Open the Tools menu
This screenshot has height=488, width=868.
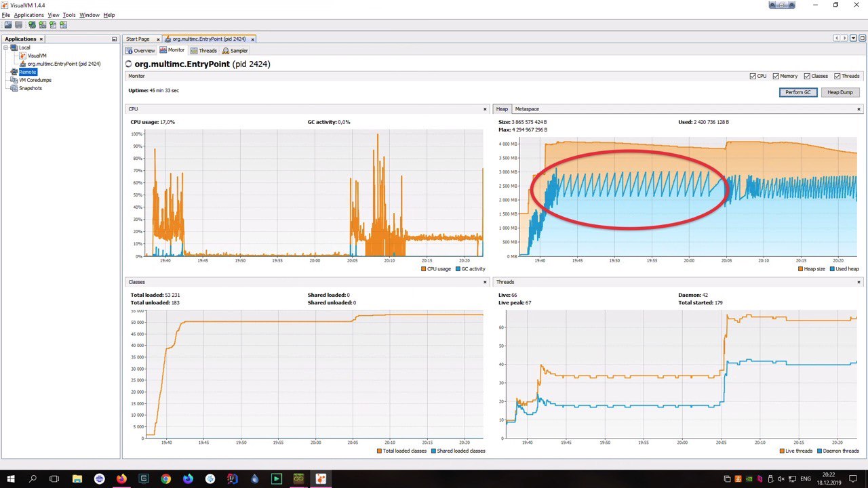pyautogui.click(x=69, y=15)
